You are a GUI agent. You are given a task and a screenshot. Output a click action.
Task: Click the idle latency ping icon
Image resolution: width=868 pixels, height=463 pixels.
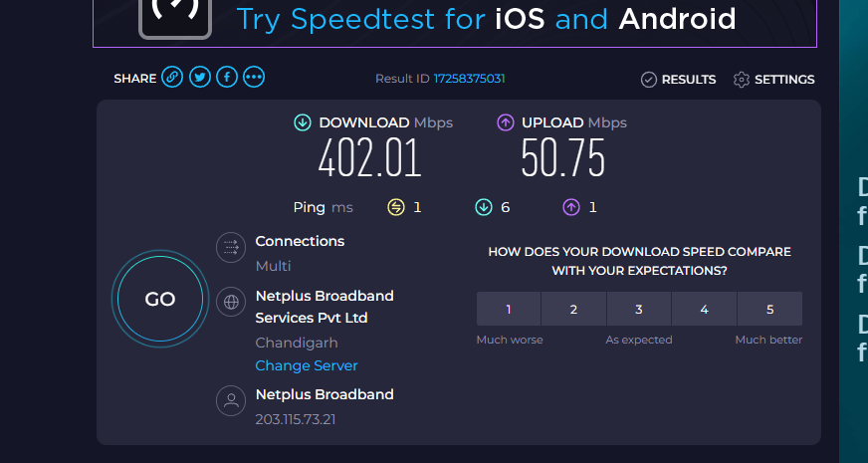click(396, 208)
